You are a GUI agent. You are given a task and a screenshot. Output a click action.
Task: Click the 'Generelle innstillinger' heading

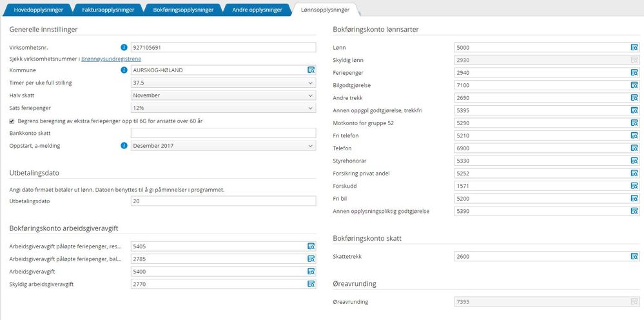pyautogui.click(x=44, y=30)
